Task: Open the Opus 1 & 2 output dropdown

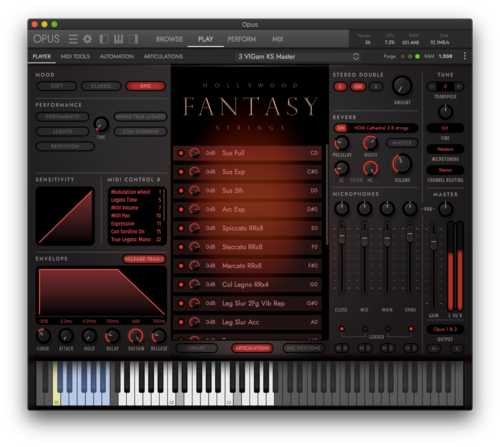Action: (x=445, y=329)
